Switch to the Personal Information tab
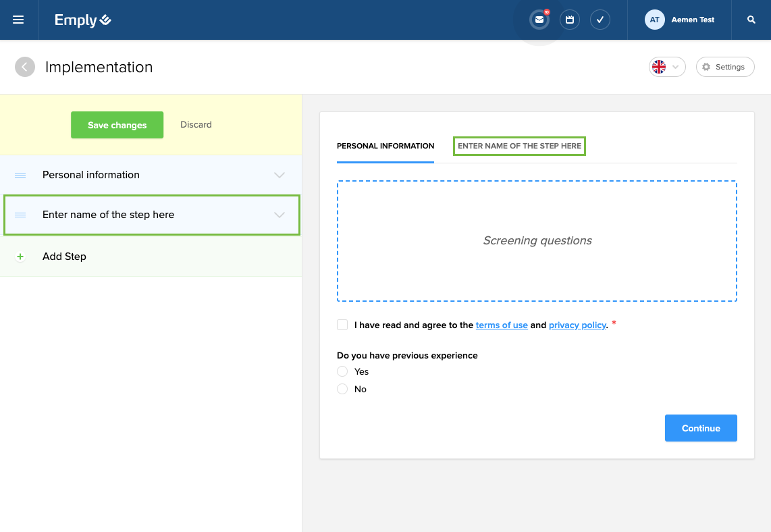The image size is (771, 532). click(385, 146)
